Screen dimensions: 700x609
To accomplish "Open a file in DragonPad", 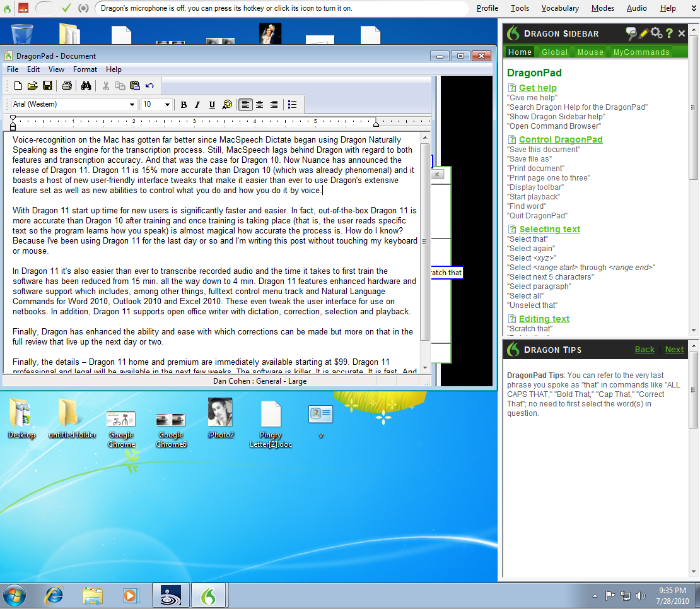I will 33,86.
